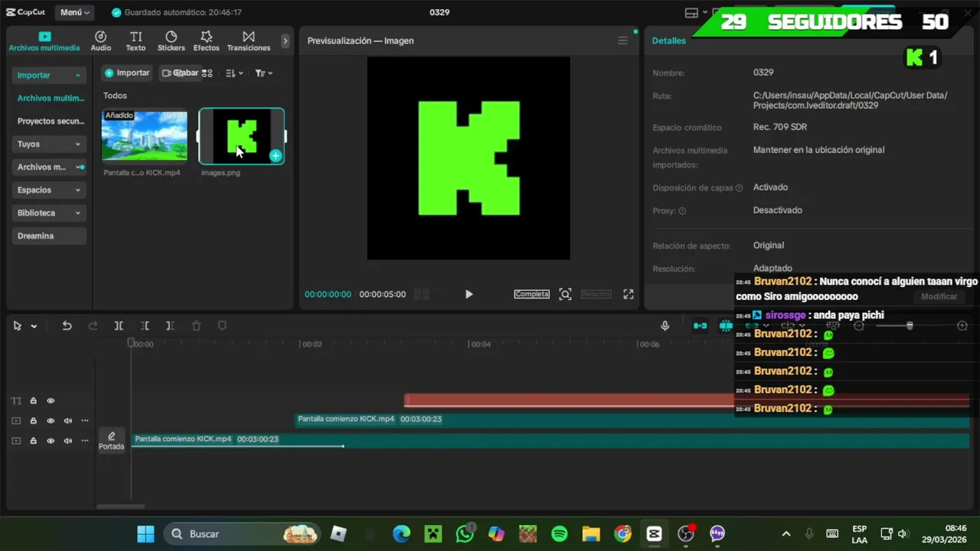Open the media sort dropdown

coord(234,73)
